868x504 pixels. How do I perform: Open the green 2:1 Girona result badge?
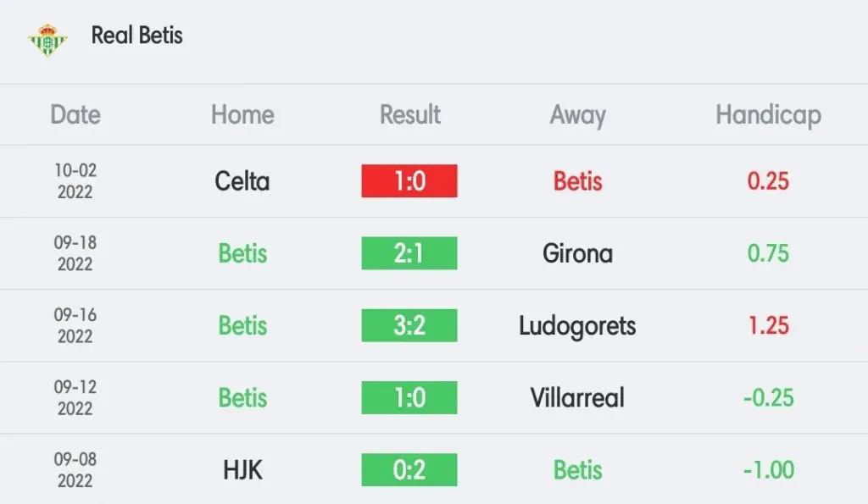[x=409, y=253]
